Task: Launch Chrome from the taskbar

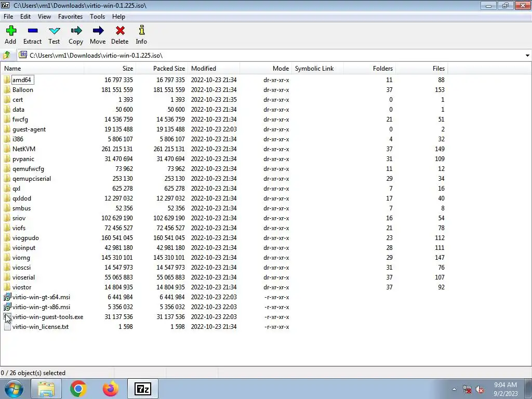Action: (78, 389)
